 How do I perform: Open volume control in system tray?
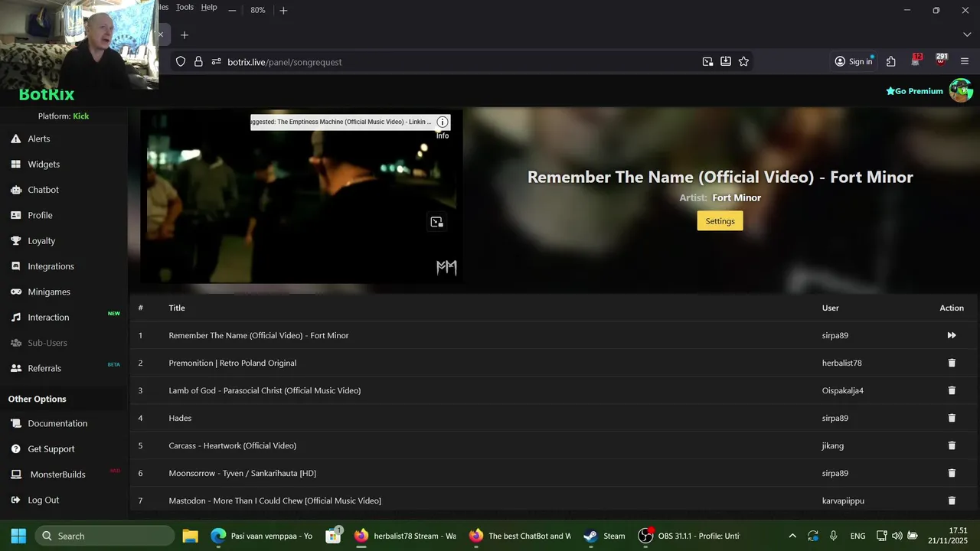pos(897,536)
